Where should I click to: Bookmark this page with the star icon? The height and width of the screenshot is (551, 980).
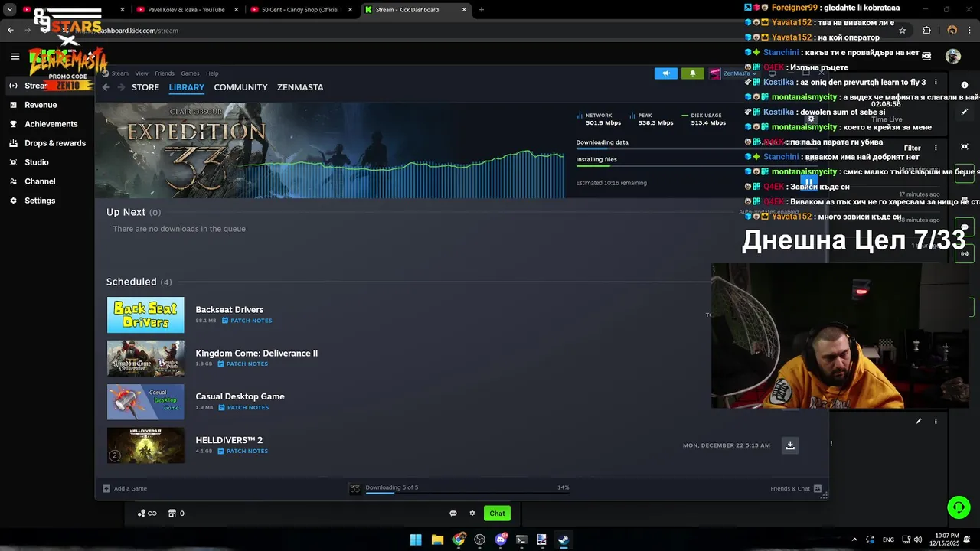point(903,31)
